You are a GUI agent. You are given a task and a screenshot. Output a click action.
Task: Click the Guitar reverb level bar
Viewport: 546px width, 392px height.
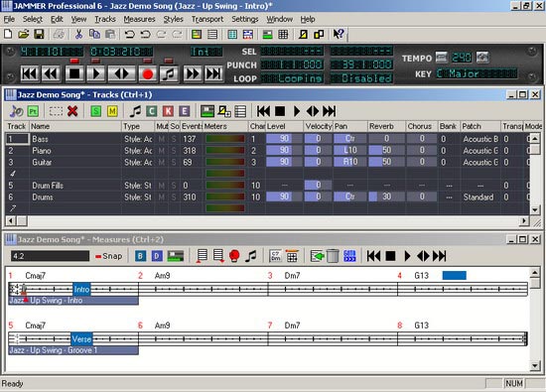click(x=386, y=162)
